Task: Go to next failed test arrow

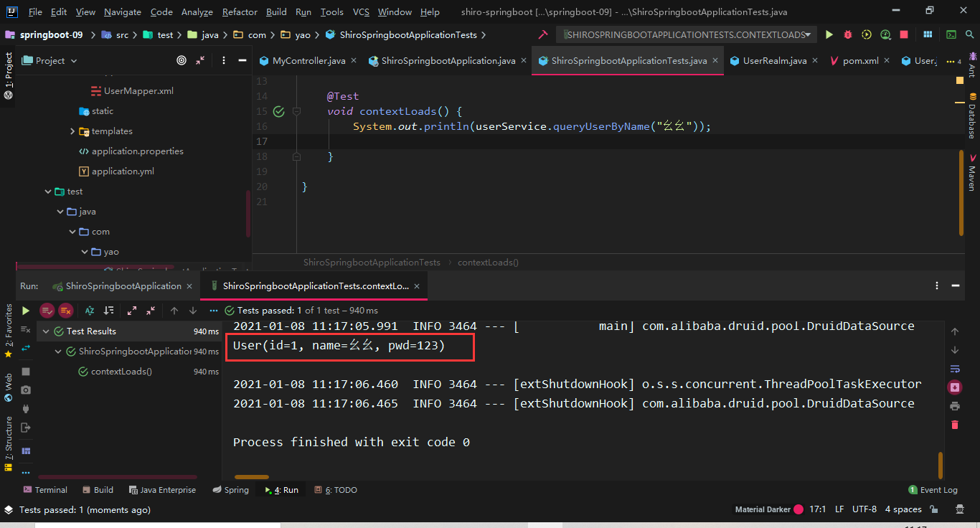Action: point(193,311)
